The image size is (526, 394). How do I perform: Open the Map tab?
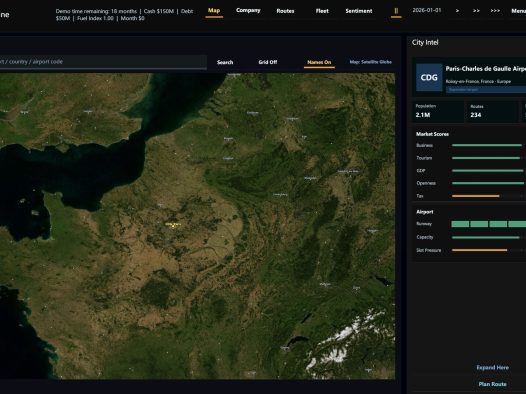point(214,11)
